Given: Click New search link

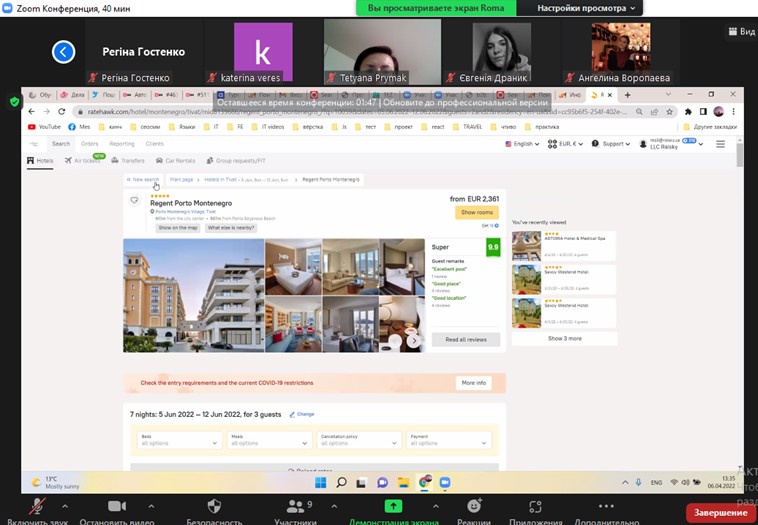Looking at the screenshot, I should click(143, 179).
